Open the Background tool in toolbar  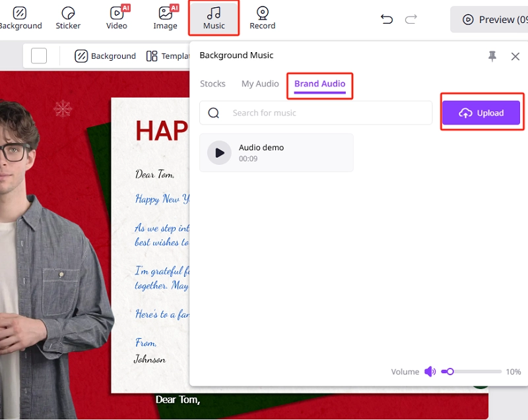20,18
